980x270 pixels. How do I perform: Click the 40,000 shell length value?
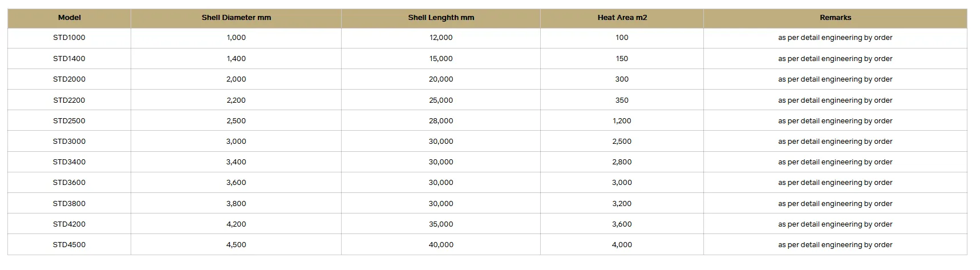(x=441, y=245)
